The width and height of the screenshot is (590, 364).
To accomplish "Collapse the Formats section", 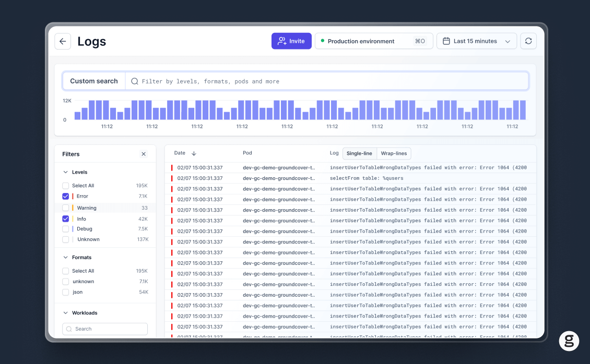I will point(65,257).
